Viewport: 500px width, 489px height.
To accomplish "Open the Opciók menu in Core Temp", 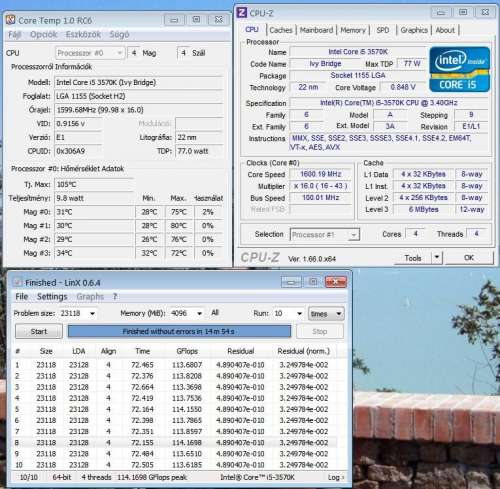I will pos(44,34).
